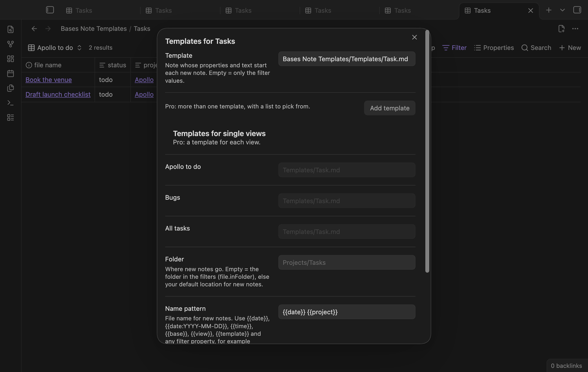Open templates icon in left ribbon
The height and width of the screenshot is (372, 588).
tap(10, 88)
